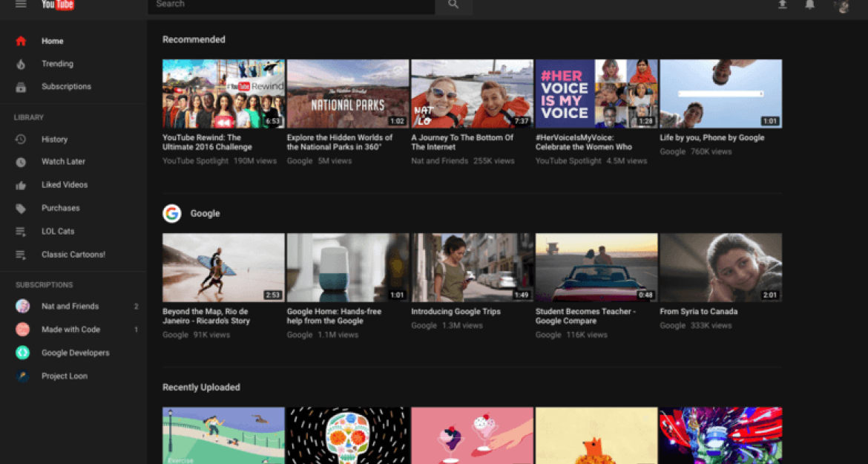Click the Purchases tag icon

click(21, 209)
